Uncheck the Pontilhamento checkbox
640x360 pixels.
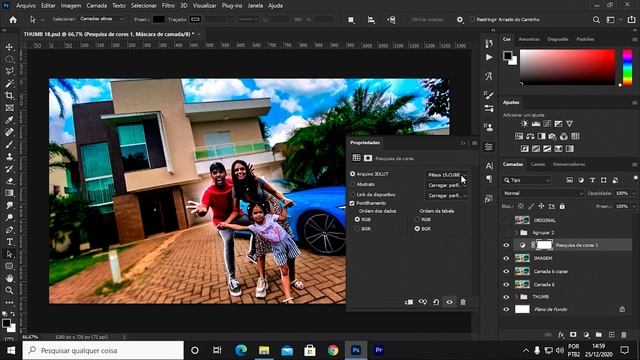point(352,203)
